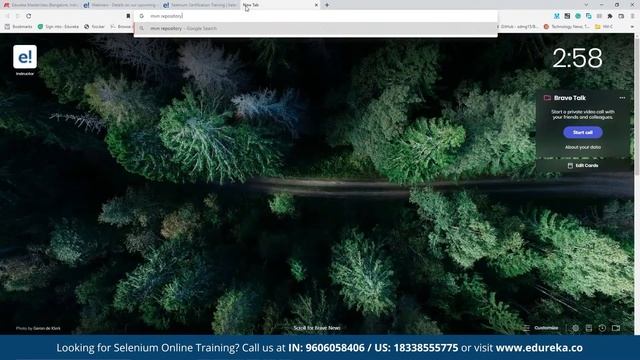Click the blue overlapping squares extension icon

[589, 16]
